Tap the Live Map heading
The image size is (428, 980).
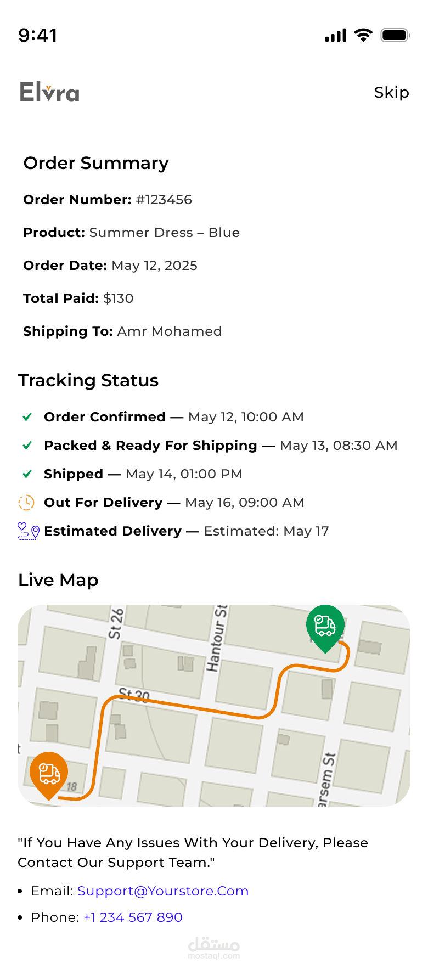(x=58, y=580)
